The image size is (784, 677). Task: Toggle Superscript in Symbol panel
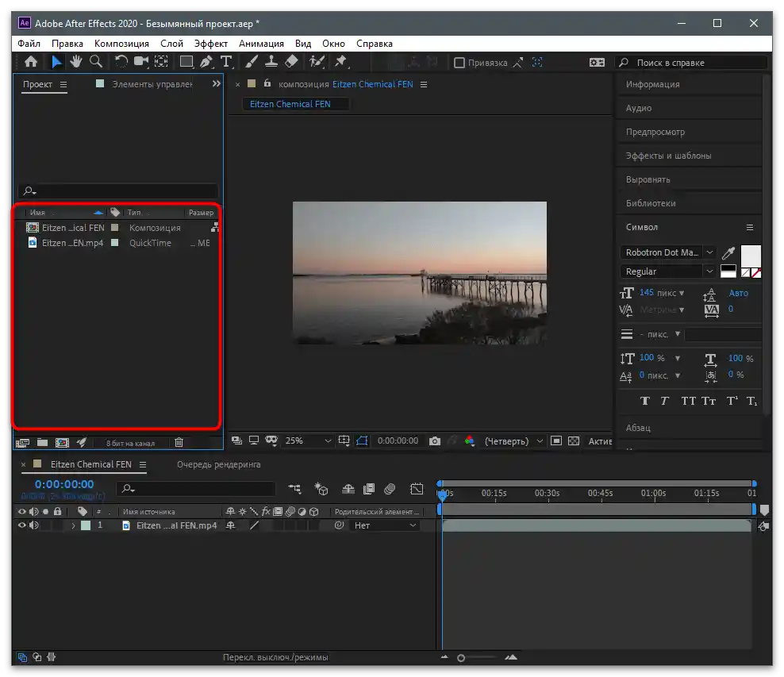click(732, 401)
